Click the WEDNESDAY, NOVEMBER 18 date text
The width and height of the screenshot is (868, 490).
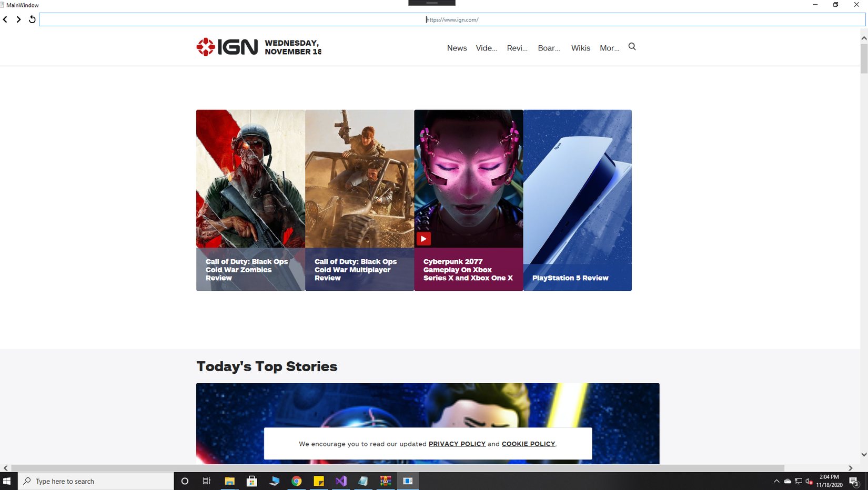pyautogui.click(x=293, y=47)
